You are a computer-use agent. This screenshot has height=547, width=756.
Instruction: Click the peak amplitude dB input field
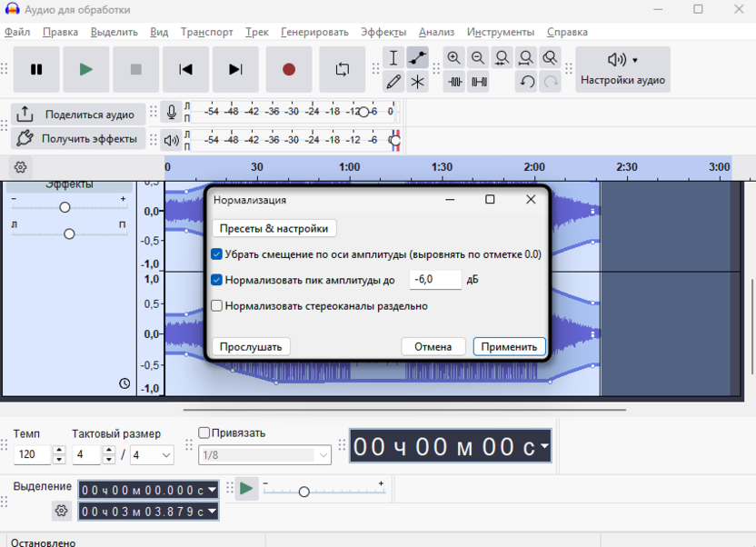coord(434,280)
